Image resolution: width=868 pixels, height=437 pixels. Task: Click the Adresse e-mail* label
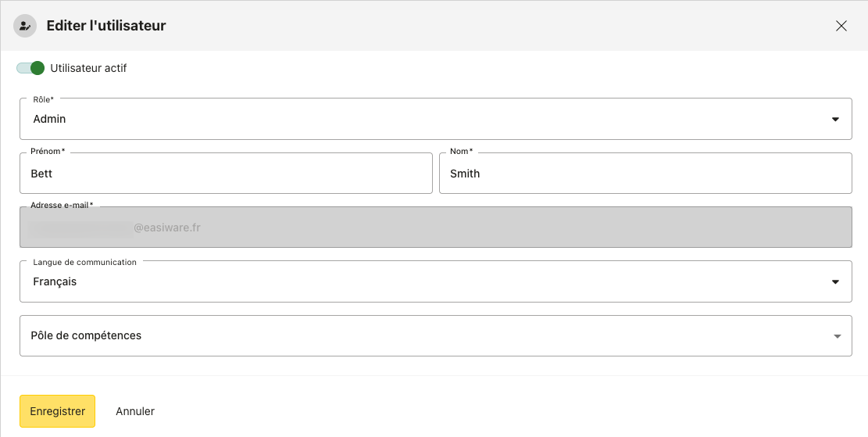(x=62, y=205)
